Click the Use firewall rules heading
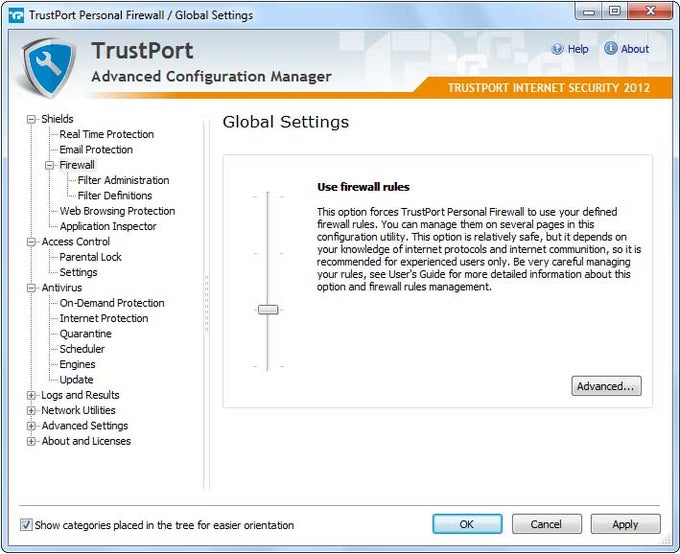Viewport: 680px width, 554px height. point(363,187)
